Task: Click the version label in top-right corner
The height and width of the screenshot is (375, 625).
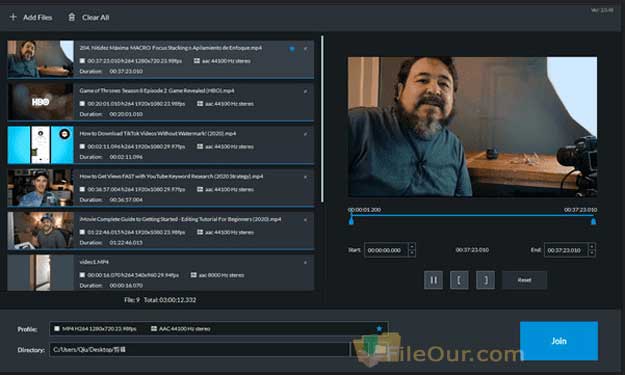Action: pyautogui.click(x=602, y=10)
